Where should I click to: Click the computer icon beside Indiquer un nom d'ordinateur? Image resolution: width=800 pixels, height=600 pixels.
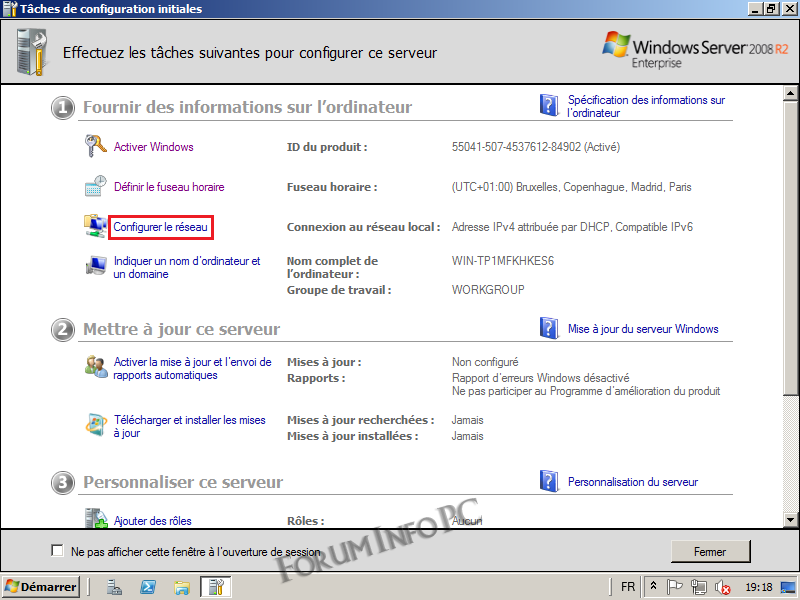95,266
